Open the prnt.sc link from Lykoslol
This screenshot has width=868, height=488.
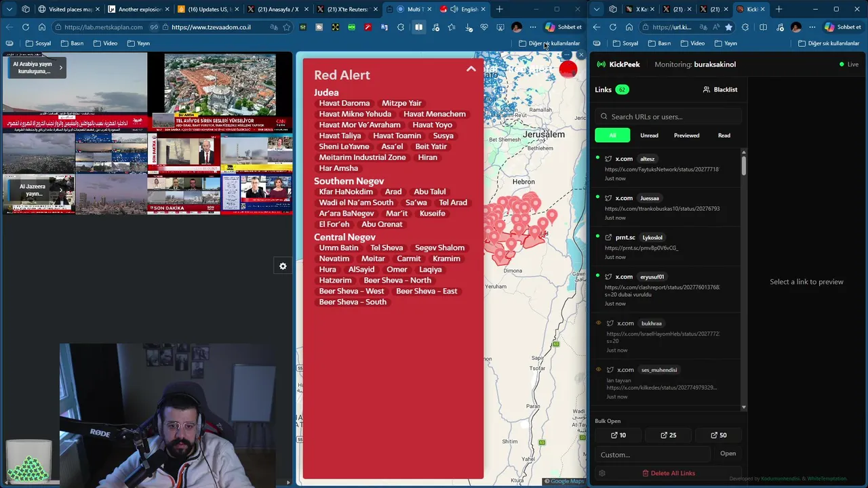click(x=665, y=247)
